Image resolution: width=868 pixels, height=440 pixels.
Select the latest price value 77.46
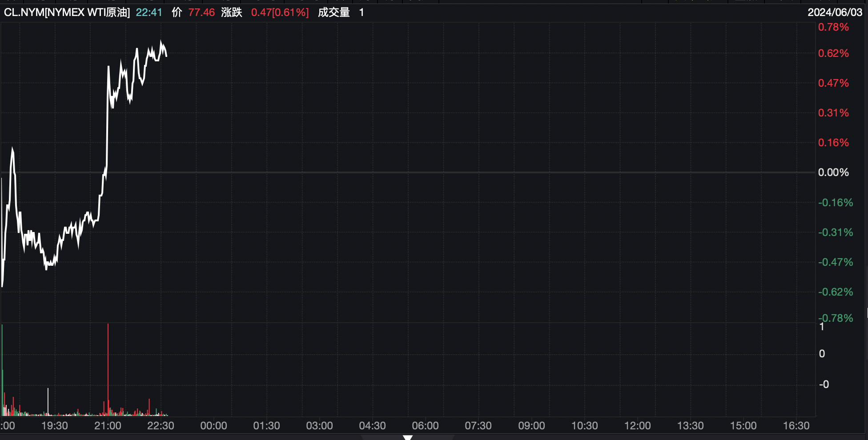pyautogui.click(x=201, y=12)
